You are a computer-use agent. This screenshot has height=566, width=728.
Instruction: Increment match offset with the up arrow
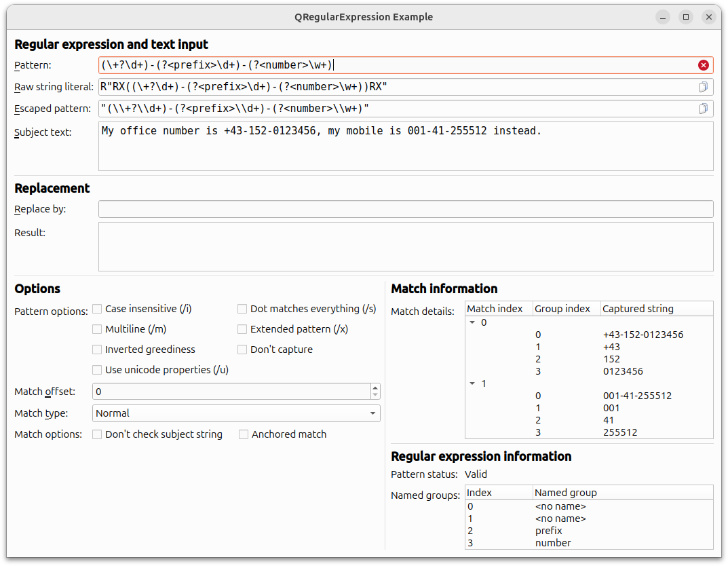(375, 388)
